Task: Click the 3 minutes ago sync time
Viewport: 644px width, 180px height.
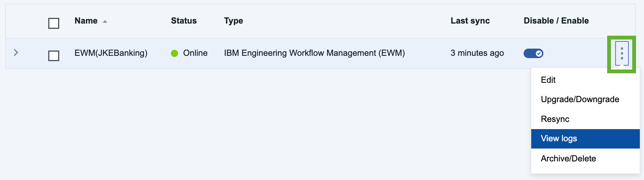Action: pos(477,53)
